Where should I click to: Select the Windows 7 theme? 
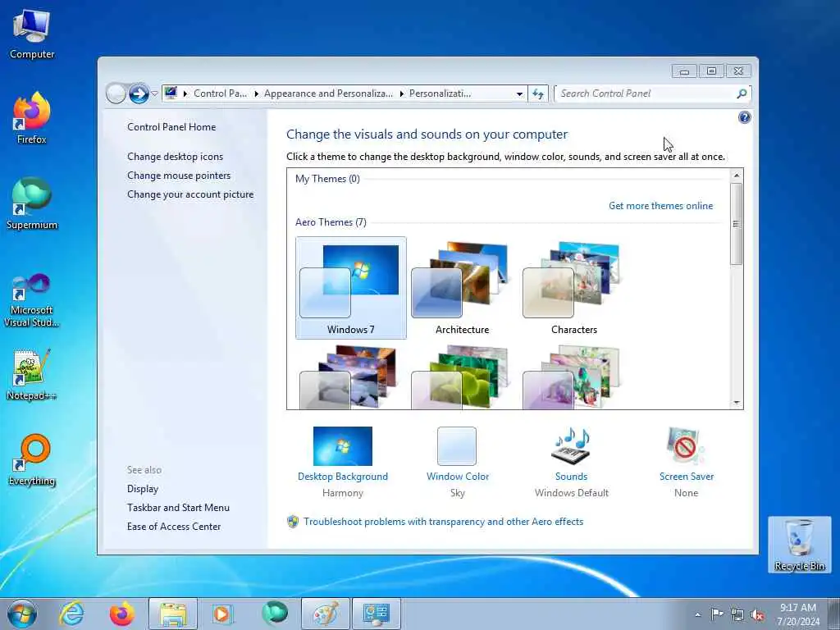coord(351,288)
